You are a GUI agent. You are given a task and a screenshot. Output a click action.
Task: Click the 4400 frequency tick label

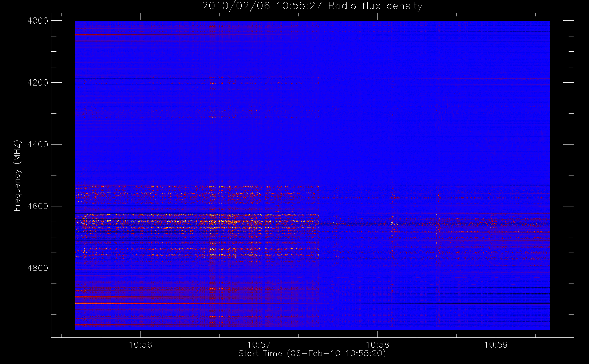[x=38, y=145]
